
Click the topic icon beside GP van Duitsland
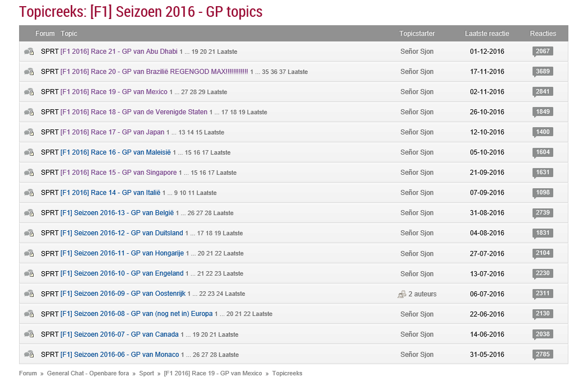(29, 234)
